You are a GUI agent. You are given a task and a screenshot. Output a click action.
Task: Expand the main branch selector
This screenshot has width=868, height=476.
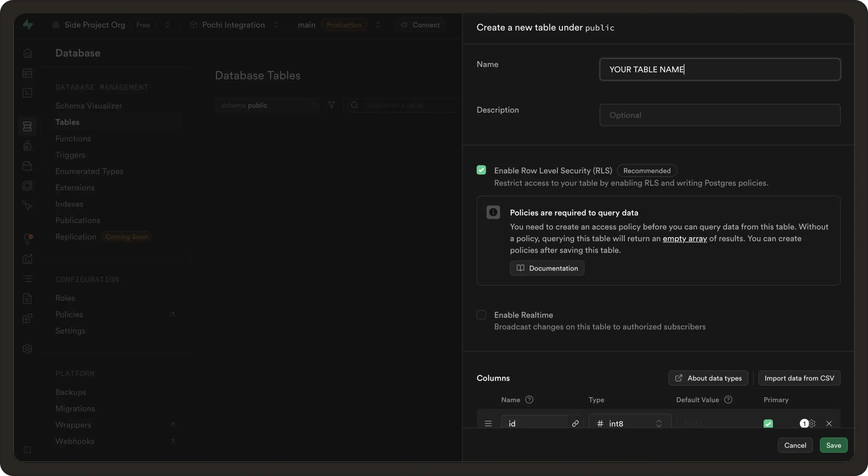[378, 25]
